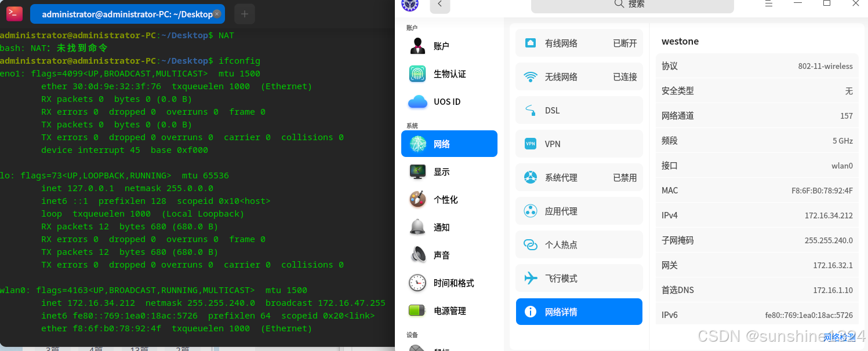Select the administrator@administrator-PC terminal tab

[128, 14]
